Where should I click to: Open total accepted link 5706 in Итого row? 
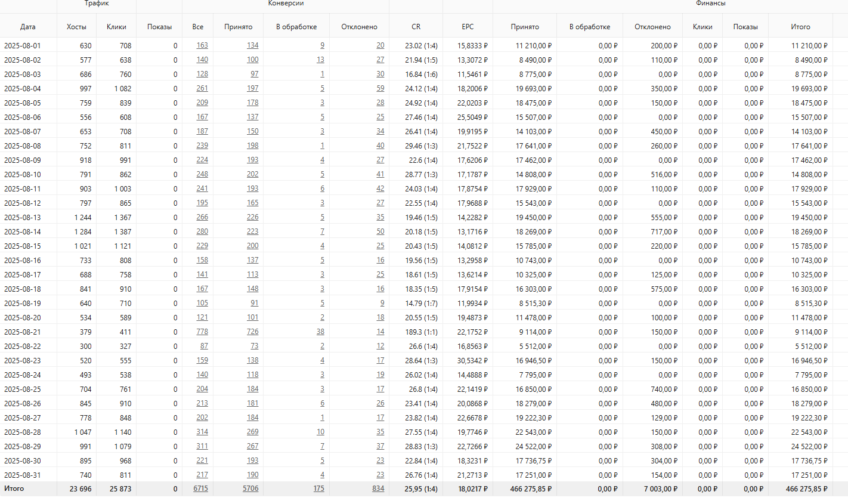(250, 488)
